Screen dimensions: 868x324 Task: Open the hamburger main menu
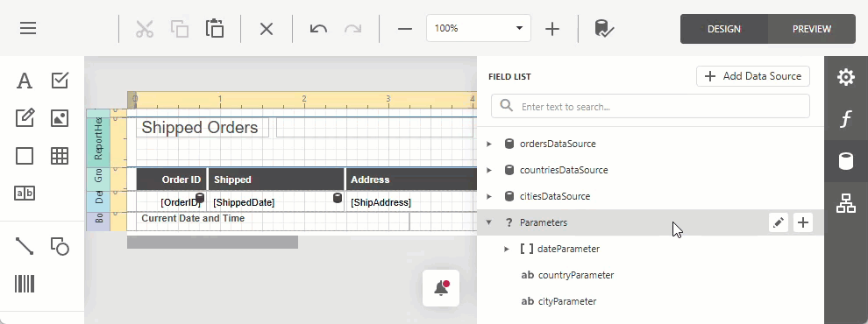tap(28, 29)
